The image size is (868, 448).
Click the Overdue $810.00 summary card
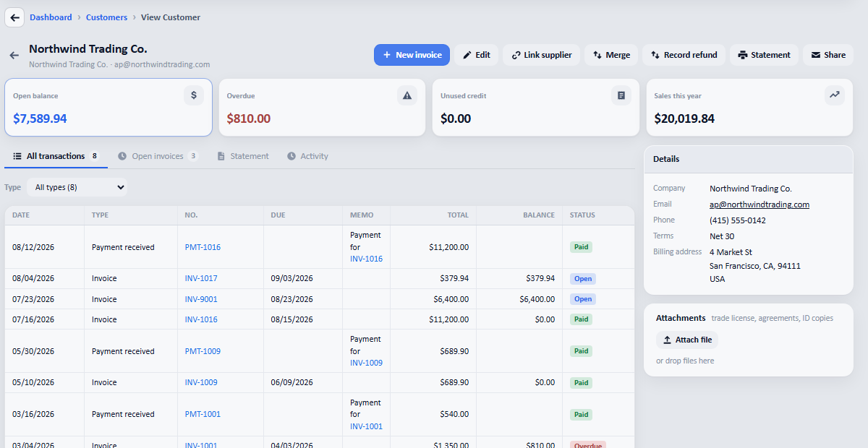tap(322, 108)
